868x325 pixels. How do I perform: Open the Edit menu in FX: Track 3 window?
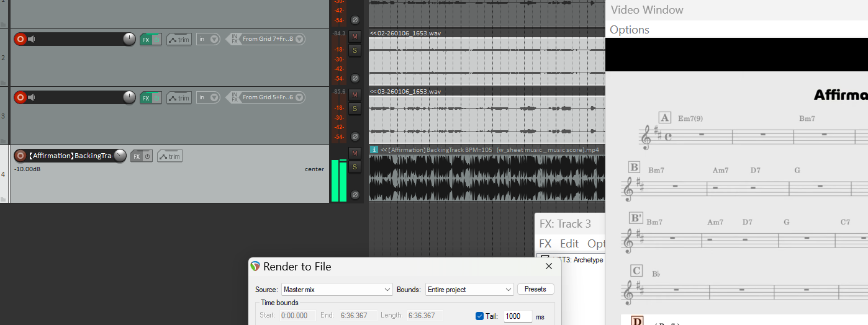coord(569,244)
